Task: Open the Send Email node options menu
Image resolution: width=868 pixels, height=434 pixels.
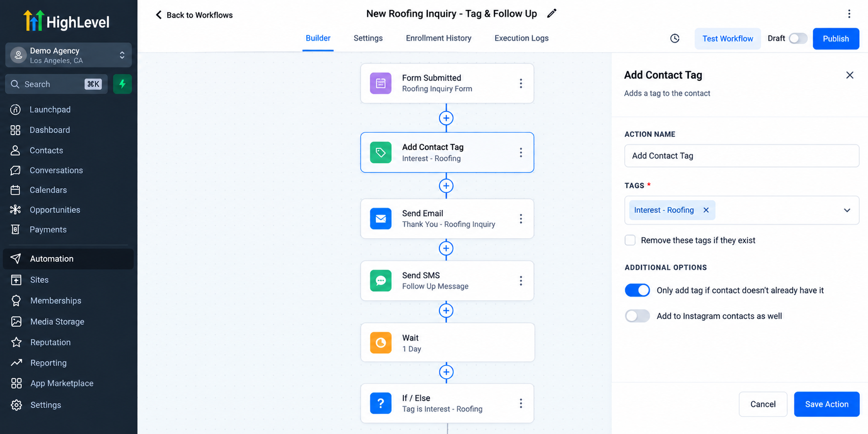Action: [521, 219]
